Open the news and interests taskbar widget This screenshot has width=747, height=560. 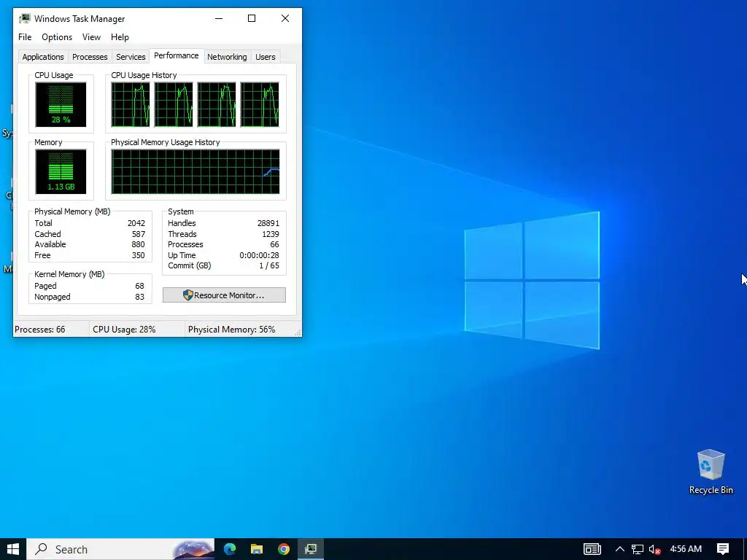592,549
